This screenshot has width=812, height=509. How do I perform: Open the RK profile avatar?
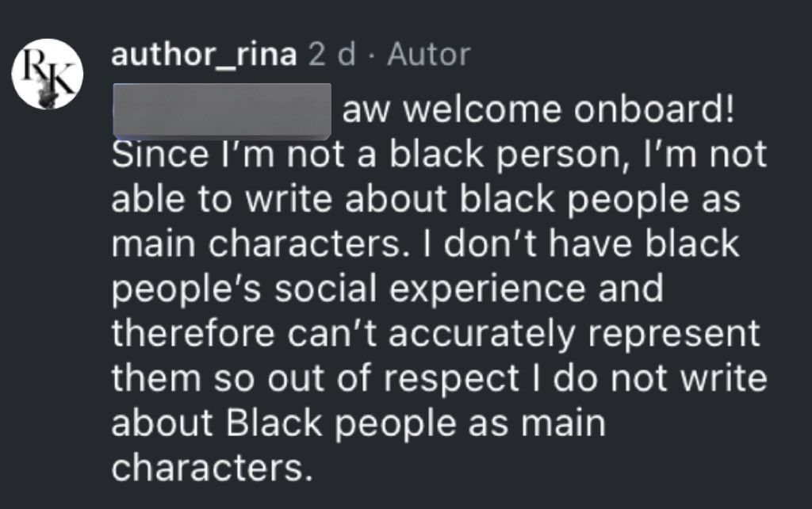48,74
